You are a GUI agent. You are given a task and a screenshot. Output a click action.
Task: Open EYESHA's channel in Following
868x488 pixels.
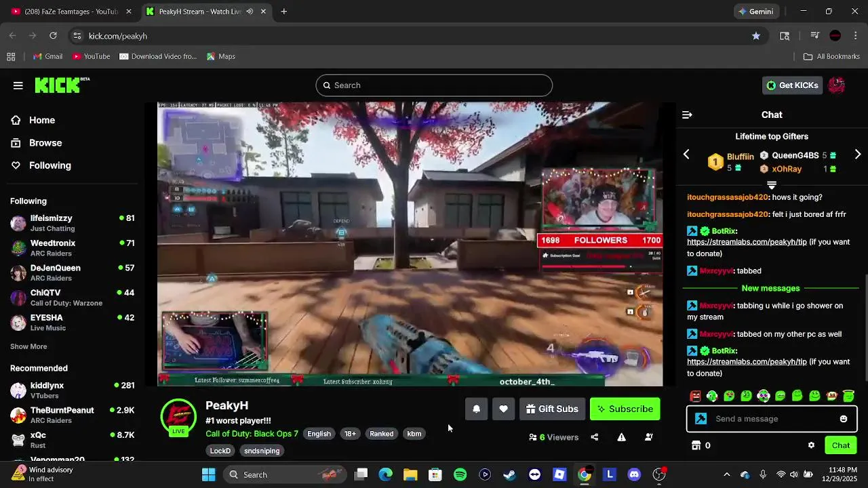(73, 322)
